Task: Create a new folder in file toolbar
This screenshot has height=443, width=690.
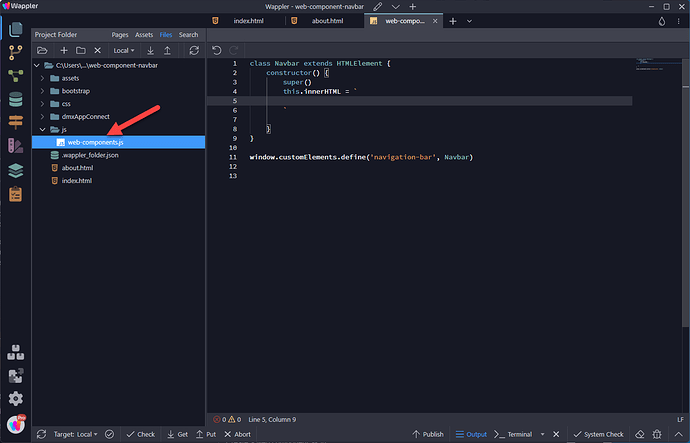Action: coord(81,51)
